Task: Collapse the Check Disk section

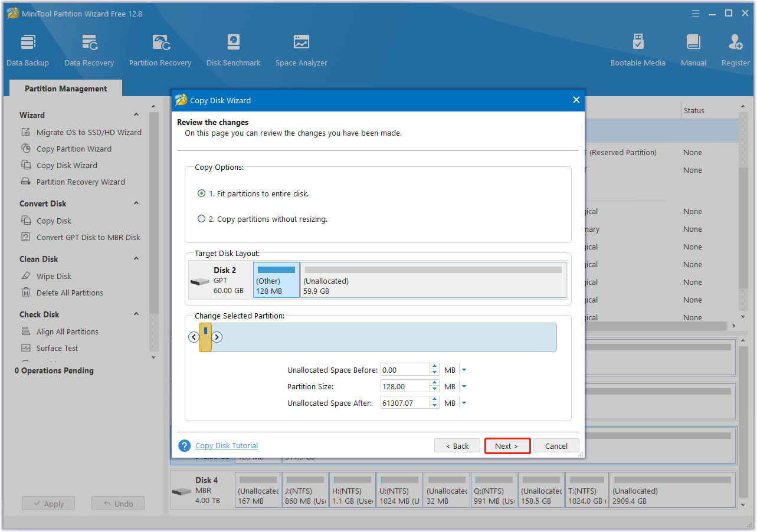Action: click(136, 314)
